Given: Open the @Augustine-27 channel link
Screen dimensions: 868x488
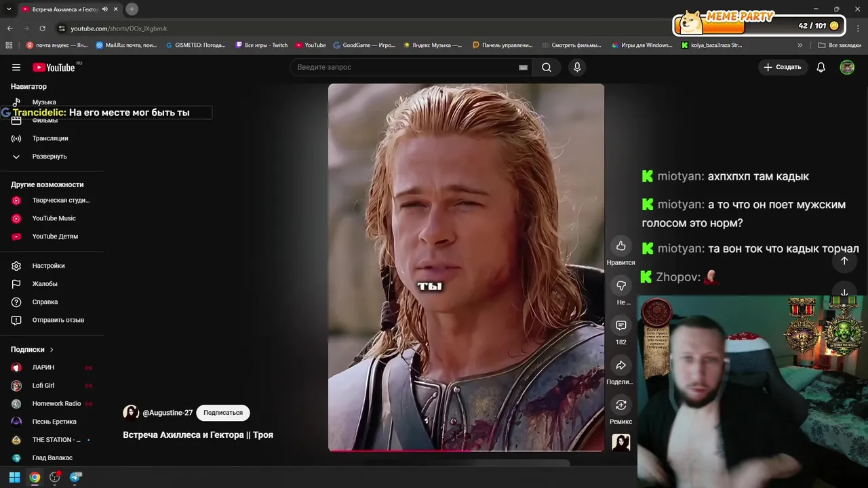Looking at the screenshot, I should 167,413.
